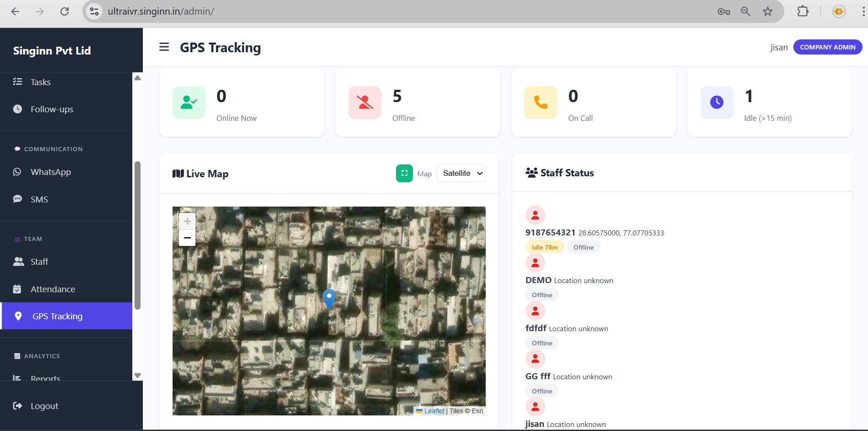Screen dimensions: 868x431
Task: Open Follow-ups from the sidebar
Action: pos(52,109)
